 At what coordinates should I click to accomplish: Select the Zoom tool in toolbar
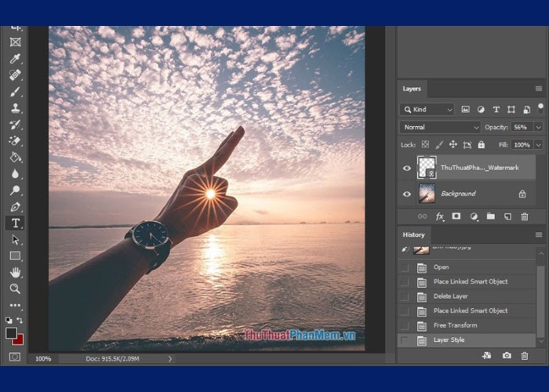click(15, 289)
